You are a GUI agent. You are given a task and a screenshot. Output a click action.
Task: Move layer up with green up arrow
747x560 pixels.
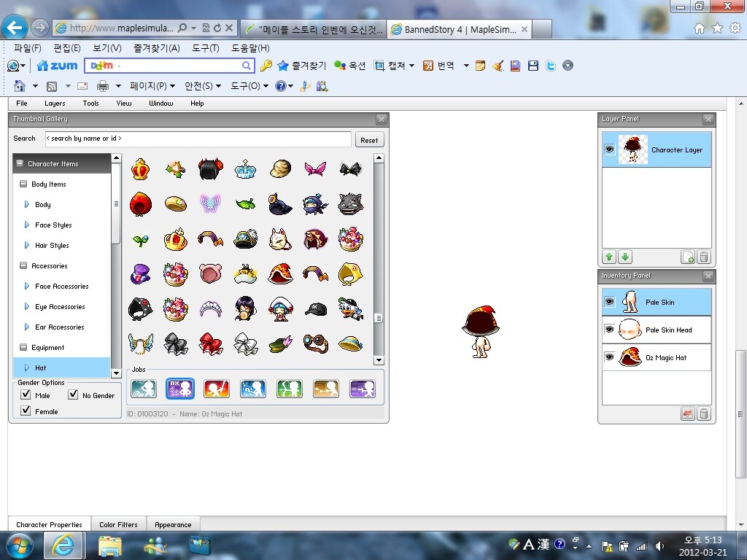609,257
